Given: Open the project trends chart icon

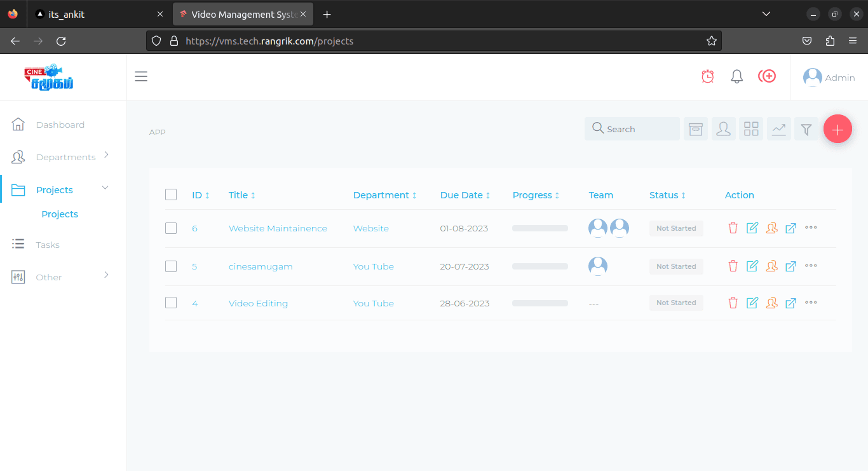Looking at the screenshot, I should coord(778,128).
